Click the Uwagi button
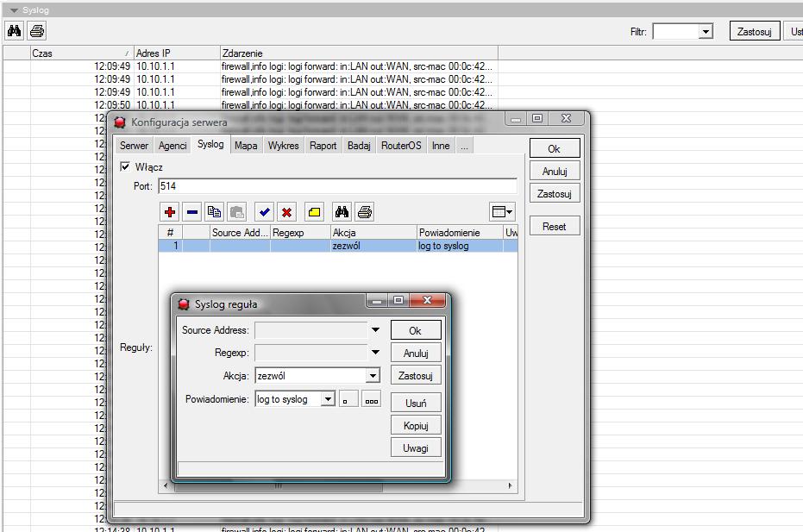The height and width of the screenshot is (532, 803). [416, 448]
